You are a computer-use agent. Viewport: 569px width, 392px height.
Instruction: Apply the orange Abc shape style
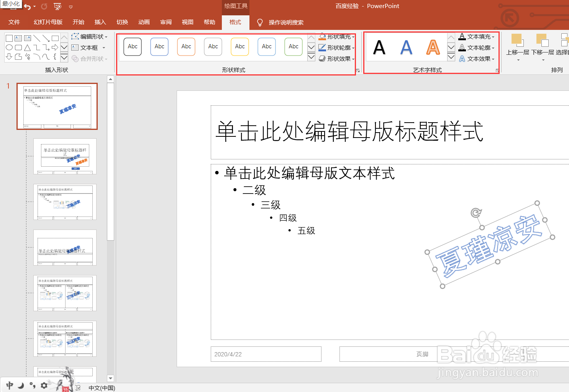186,46
